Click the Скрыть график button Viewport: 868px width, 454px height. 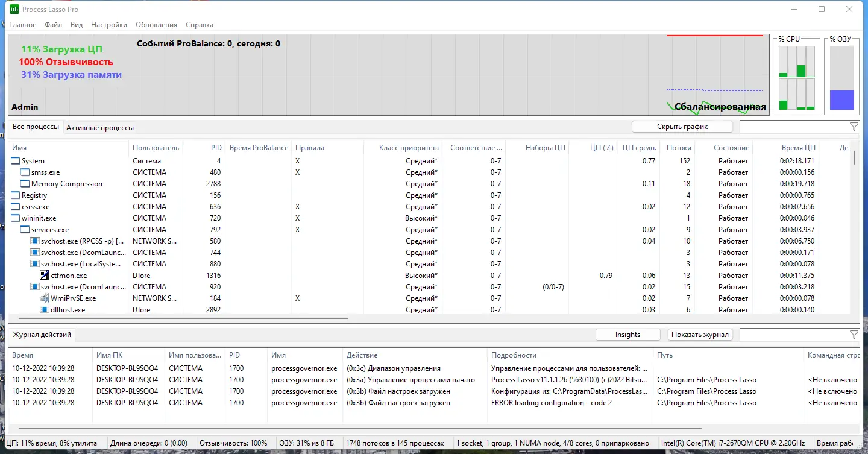point(681,126)
